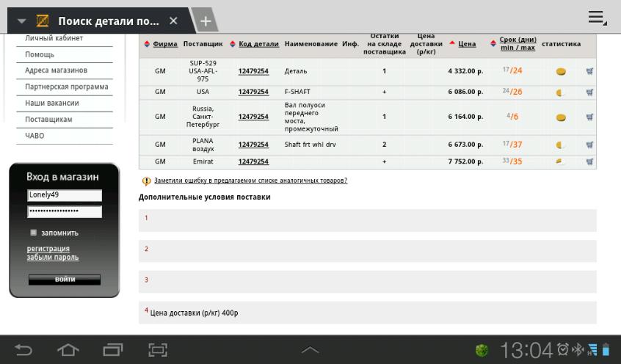Viewport: 621px width, 364px height.
Task: Open Адреса магазинов in the sidebar menu
Action: point(56,70)
